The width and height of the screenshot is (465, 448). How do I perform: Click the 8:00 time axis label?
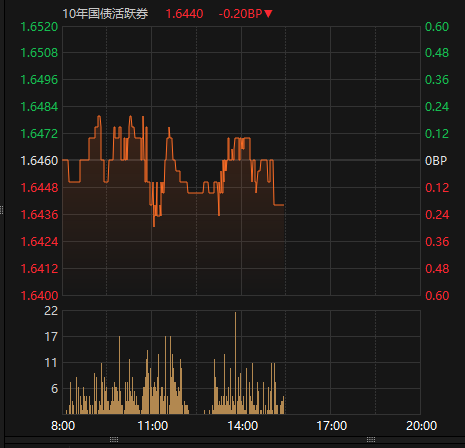coord(63,426)
